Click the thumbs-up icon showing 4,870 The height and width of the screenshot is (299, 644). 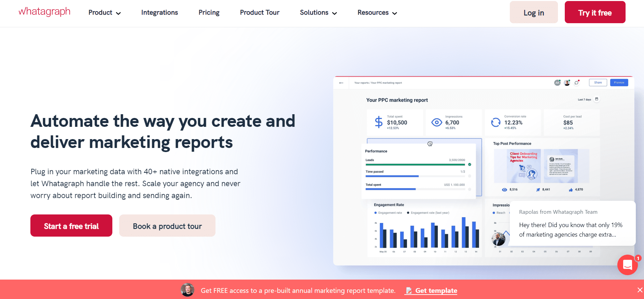click(x=571, y=190)
